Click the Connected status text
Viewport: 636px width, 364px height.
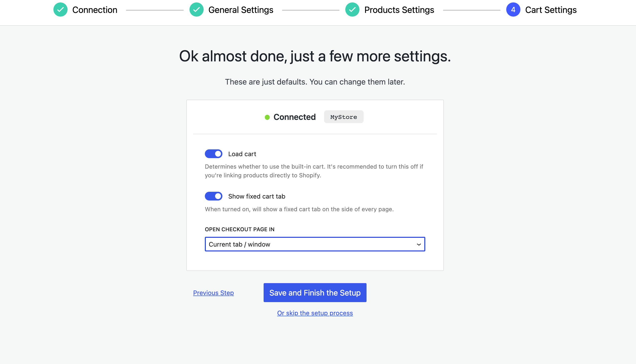point(295,117)
